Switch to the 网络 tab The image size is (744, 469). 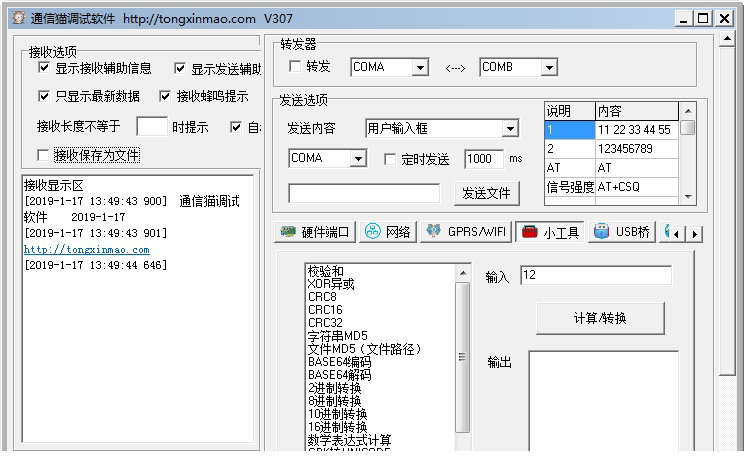click(388, 232)
